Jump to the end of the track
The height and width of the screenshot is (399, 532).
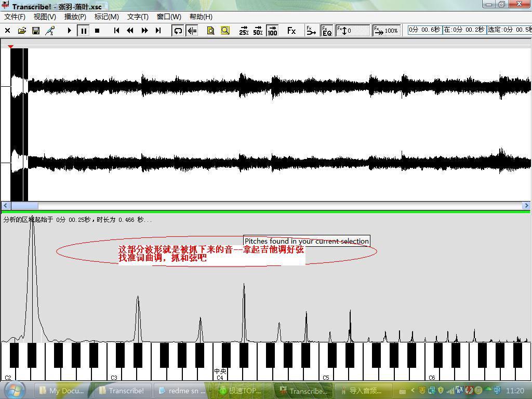click(x=158, y=31)
